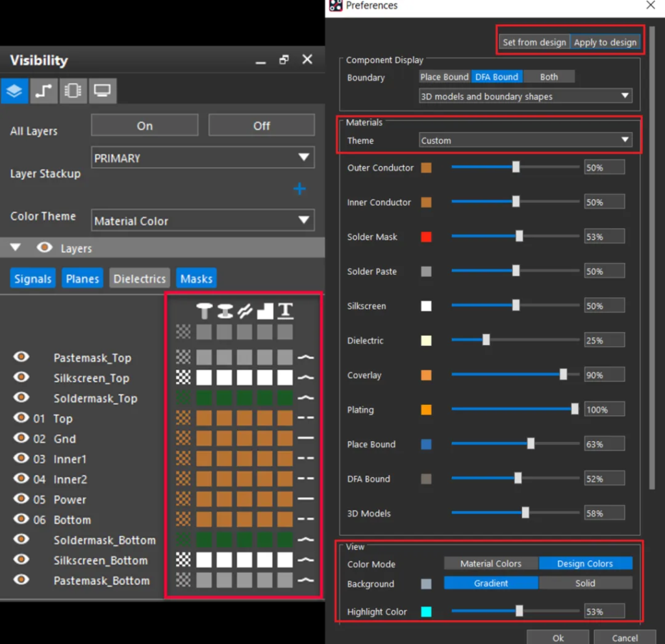665x644 pixels.
Task: Click the Apply to design button
Action: [x=605, y=42]
